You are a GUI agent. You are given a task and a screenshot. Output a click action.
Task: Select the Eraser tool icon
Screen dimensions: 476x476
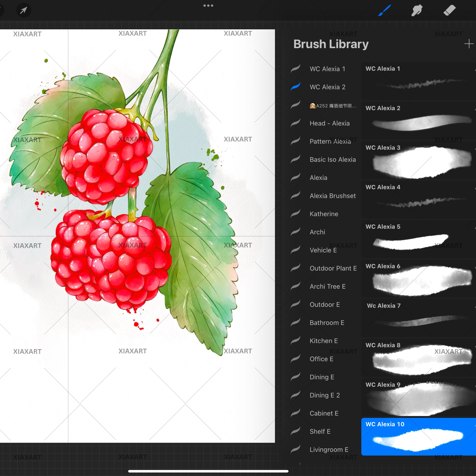tap(449, 11)
